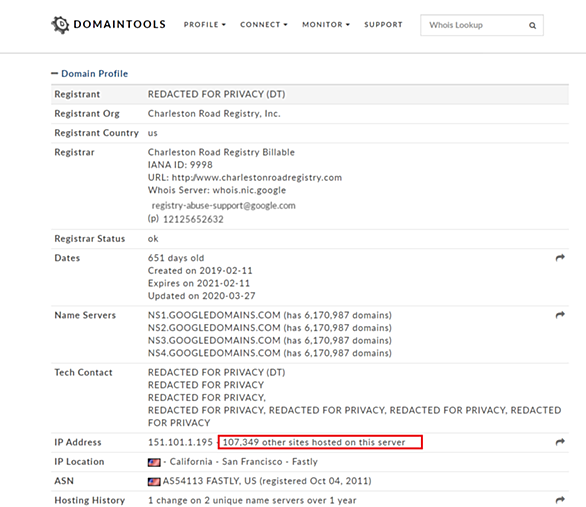The width and height of the screenshot is (586, 507).
Task: Click 'Charleston Road Registry, Inc.' org value
Action: [214, 114]
